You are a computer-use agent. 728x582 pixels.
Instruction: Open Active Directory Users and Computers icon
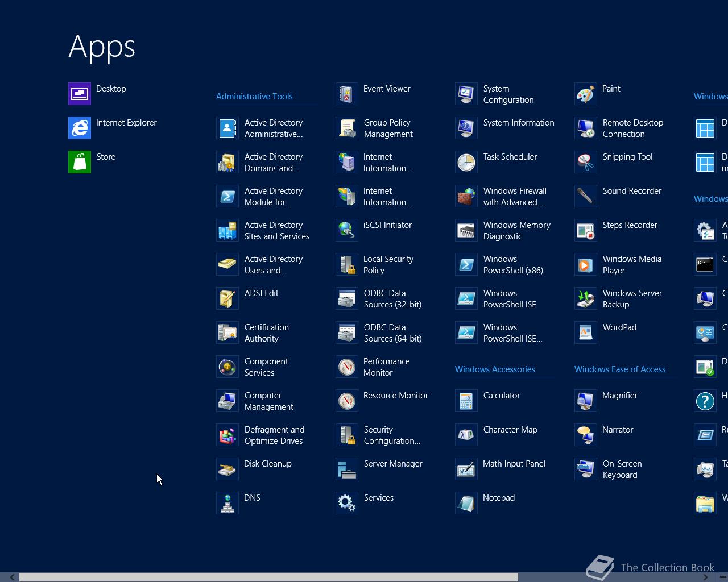pyautogui.click(x=227, y=264)
